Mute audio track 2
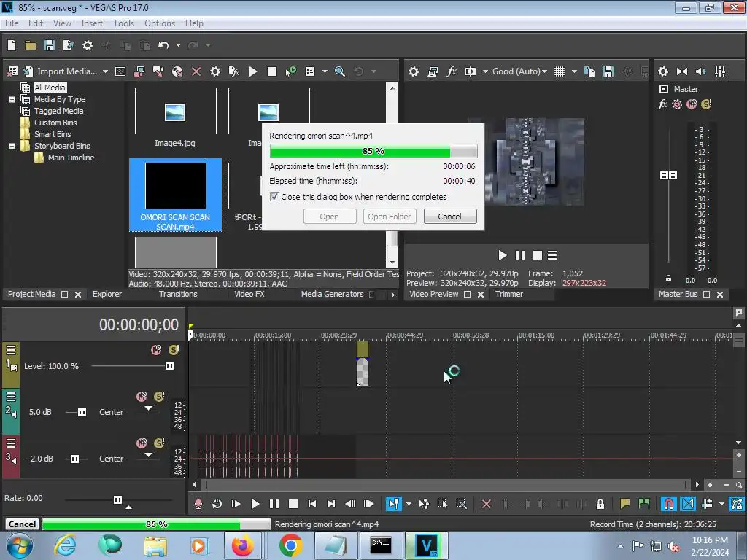The width and height of the screenshot is (747, 560). point(142,396)
